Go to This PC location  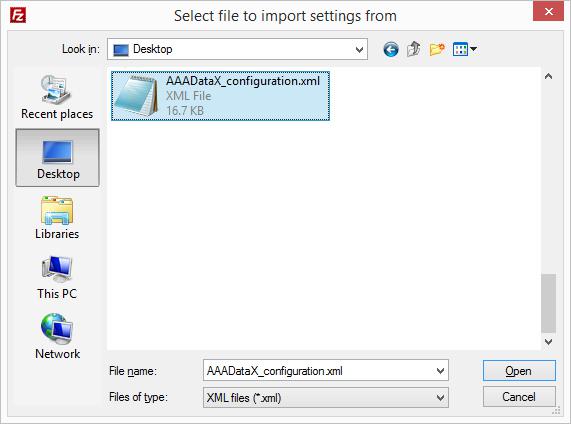pos(57,278)
